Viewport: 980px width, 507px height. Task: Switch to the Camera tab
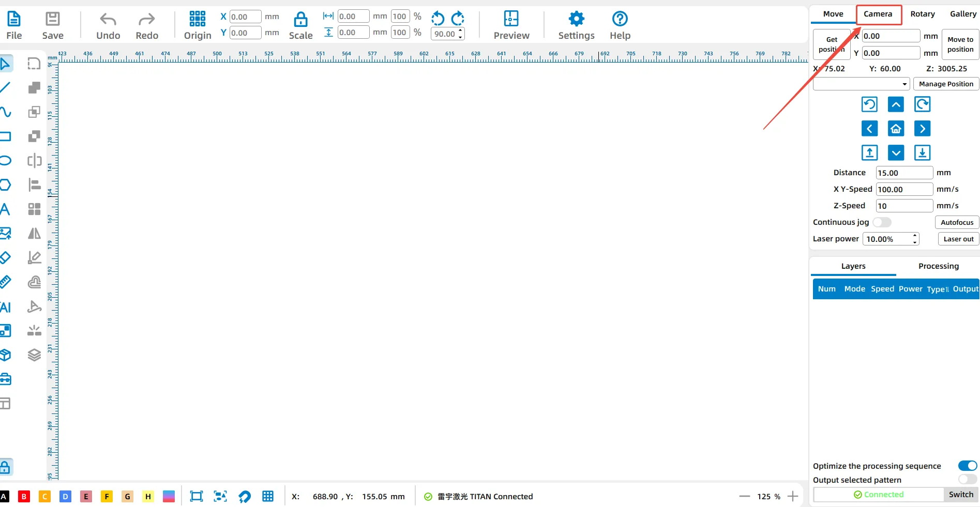[878, 14]
